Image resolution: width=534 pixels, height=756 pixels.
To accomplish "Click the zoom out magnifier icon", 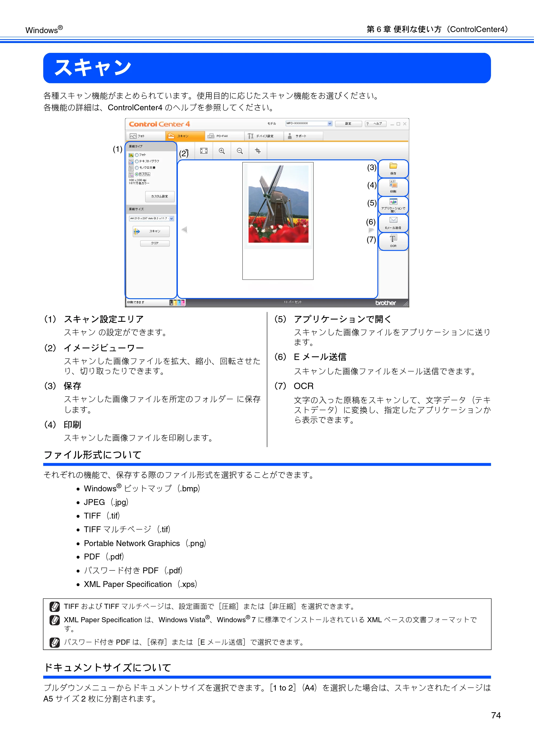I will [240, 151].
